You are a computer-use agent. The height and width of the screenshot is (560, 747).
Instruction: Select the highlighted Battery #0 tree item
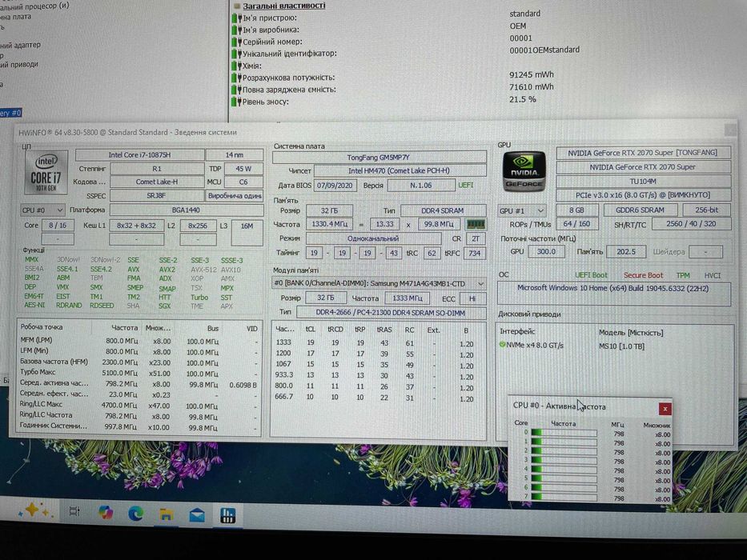pos(11,113)
